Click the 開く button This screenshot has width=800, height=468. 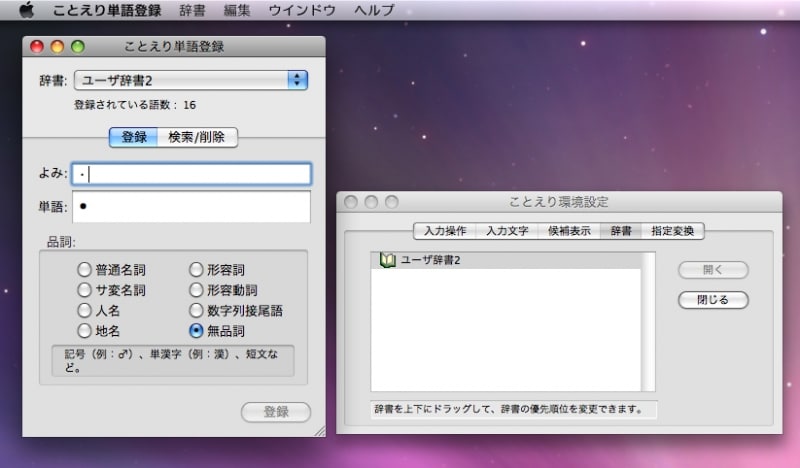pos(713,269)
